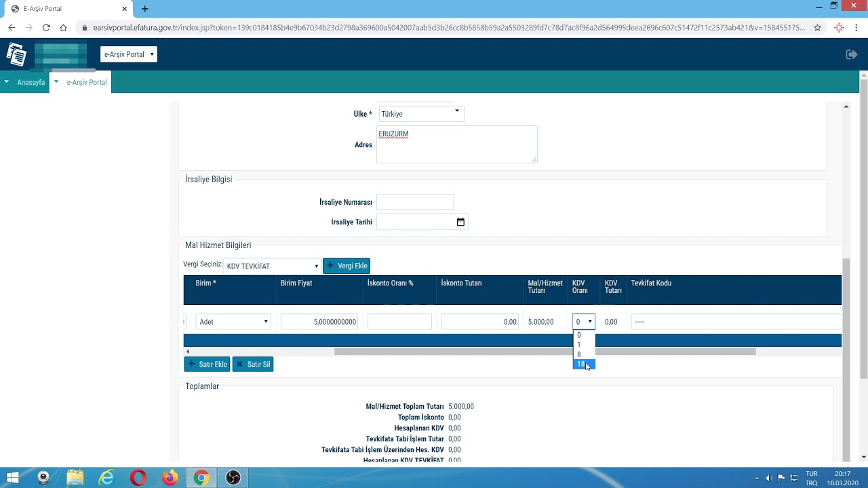This screenshot has width=868, height=488.
Task: Select the E-Arşiv Portal browser tab
Action: point(68,9)
